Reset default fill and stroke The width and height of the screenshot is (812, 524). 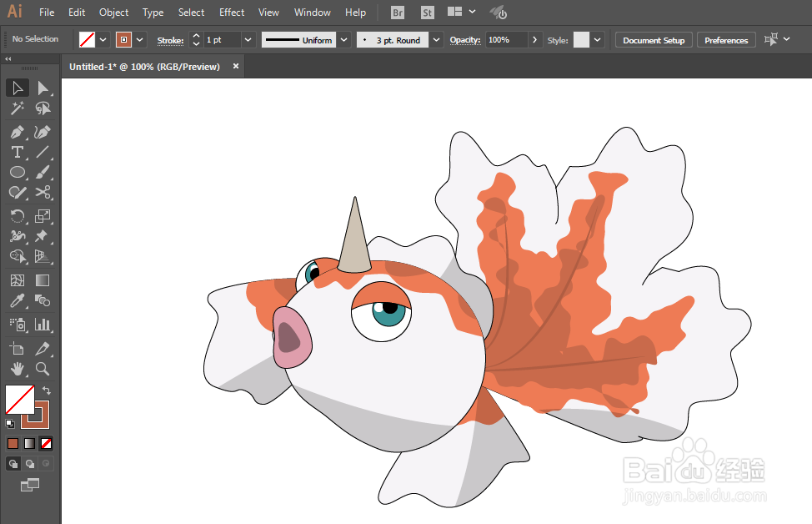[10, 424]
